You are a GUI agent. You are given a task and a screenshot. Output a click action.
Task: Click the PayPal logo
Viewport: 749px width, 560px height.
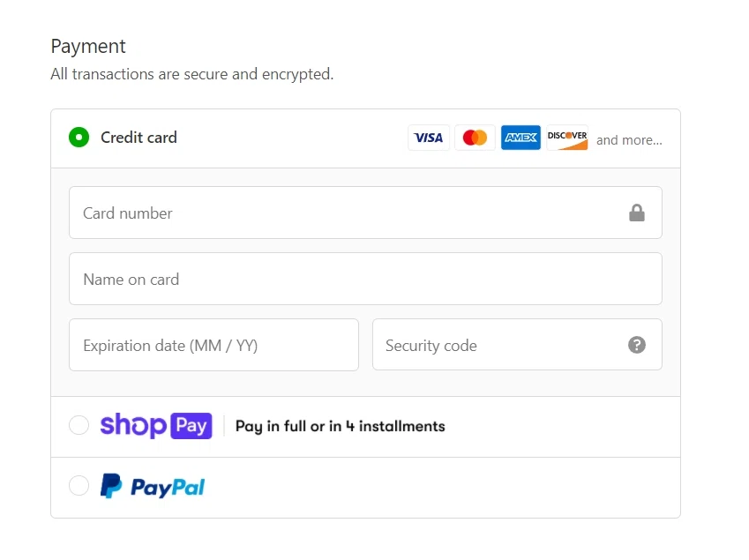click(x=153, y=486)
